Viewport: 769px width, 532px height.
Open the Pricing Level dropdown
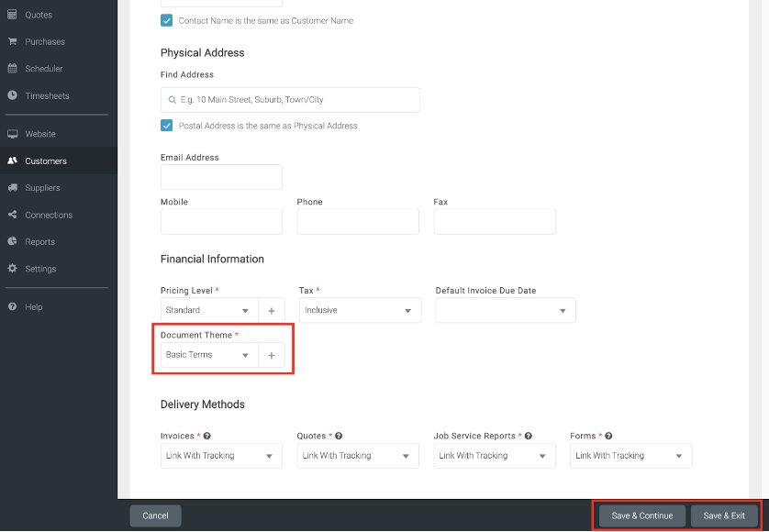209,310
